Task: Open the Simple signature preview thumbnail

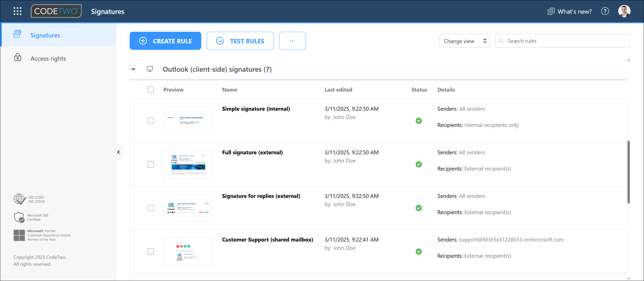Action: pyautogui.click(x=188, y=121)
